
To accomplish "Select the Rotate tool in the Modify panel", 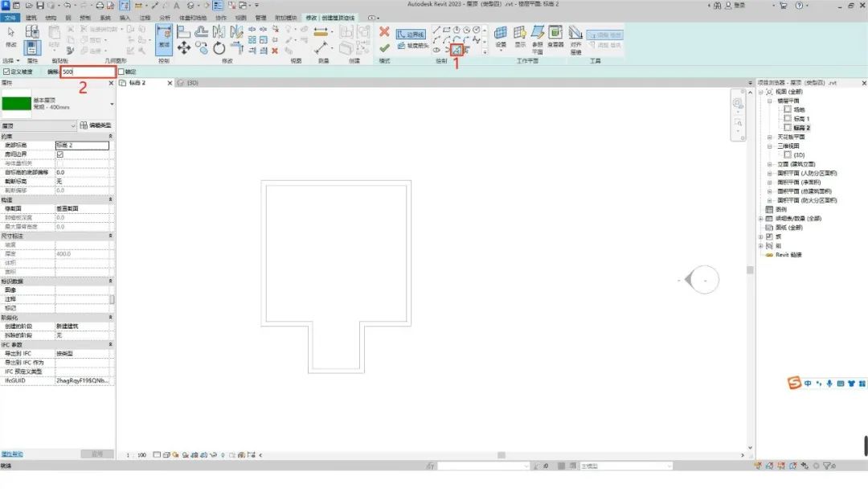I will pyautogui.click(x=219, y=48).
